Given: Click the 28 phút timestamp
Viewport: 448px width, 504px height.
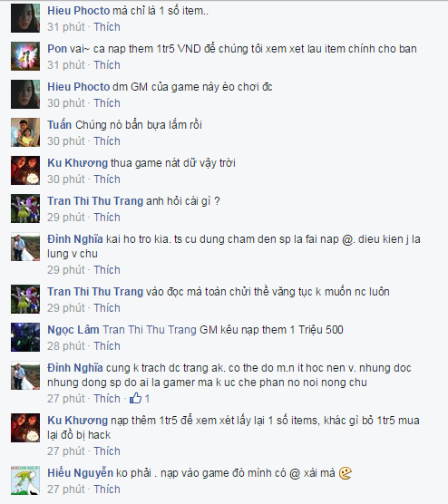Looking at the screenshot, I should coord(66,346).
